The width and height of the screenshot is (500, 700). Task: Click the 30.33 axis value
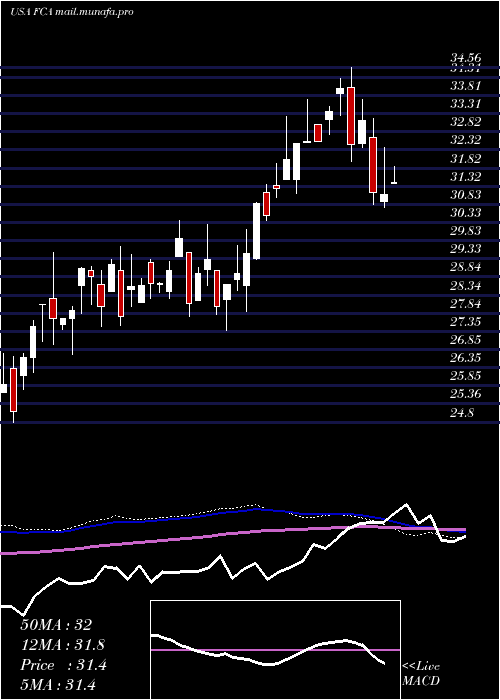[466, 212]
